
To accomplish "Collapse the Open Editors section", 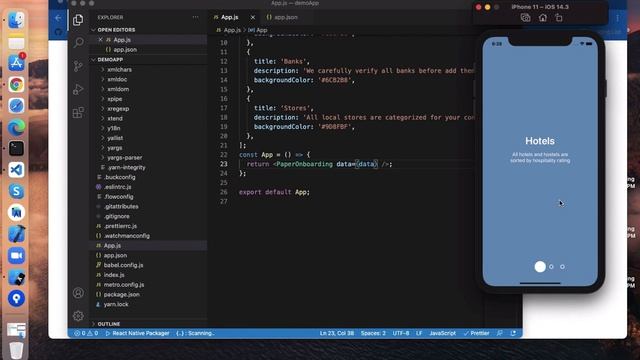I will click(x=148, y=30).
